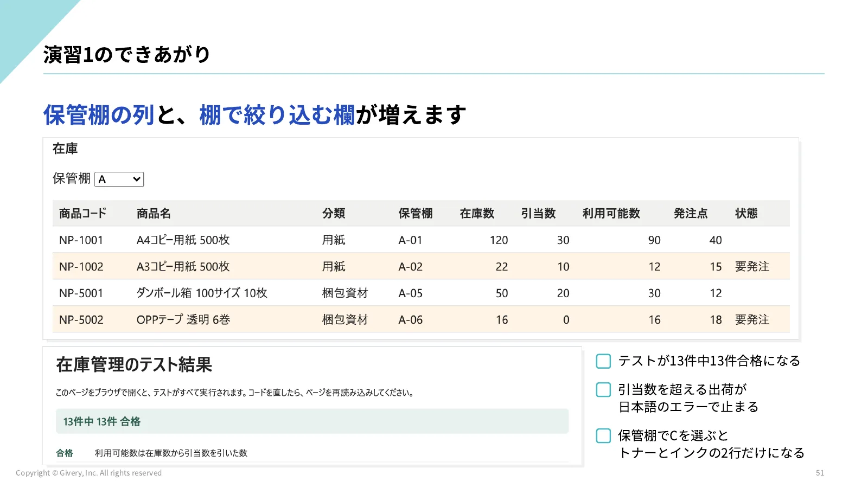
Task: Click the 利用可能数 column header
Action: coord(611,214)
